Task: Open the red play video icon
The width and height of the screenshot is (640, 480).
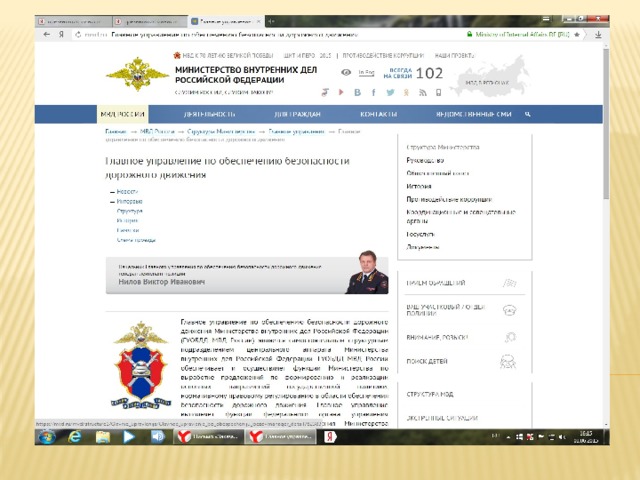Action: pos(341,92)
